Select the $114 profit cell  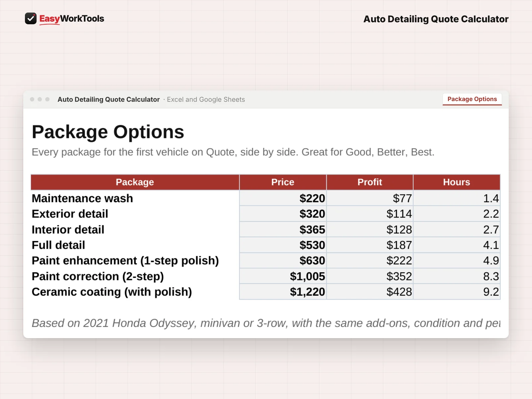[370, 214]
